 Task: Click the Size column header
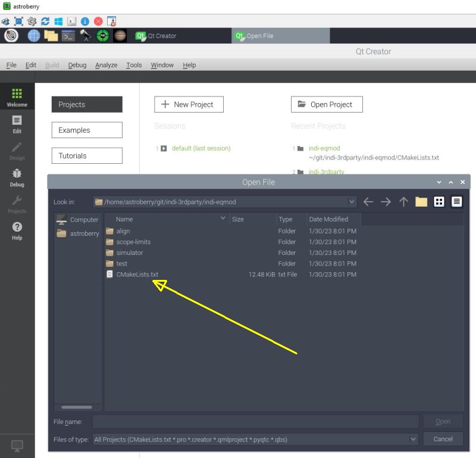(x=253, y=219)
